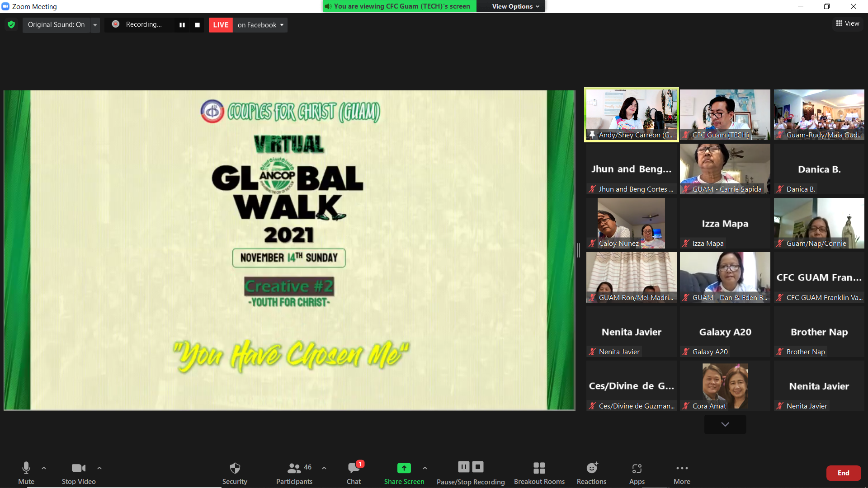Mute the microphone
This screenshot has width=868, height=488.
[26, 473]
